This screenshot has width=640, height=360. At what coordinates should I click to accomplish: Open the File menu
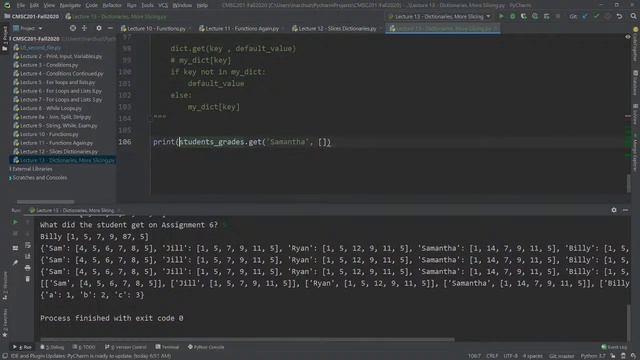pos(21,5)
